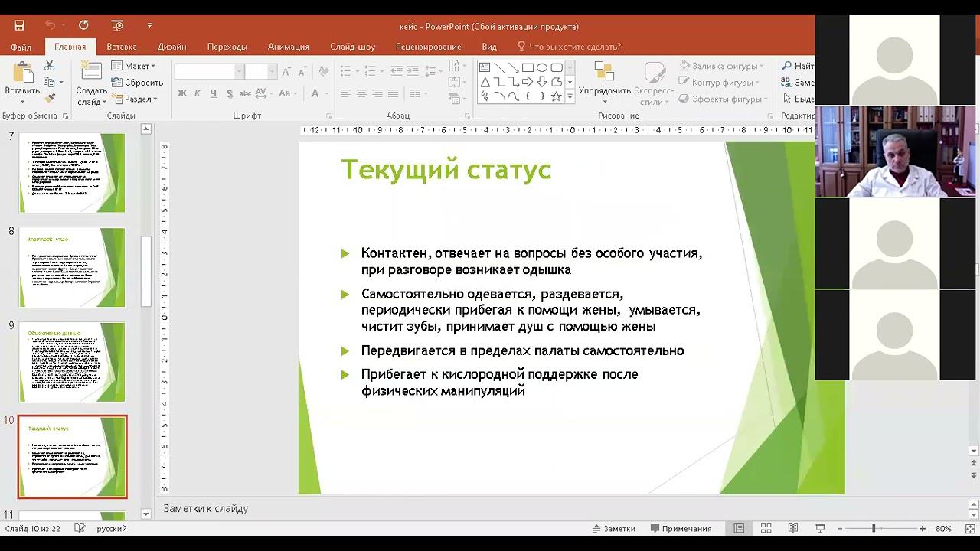Increase font size with the larger A icon
Viewport: 980px width, 551px height.
coord(286,71)
